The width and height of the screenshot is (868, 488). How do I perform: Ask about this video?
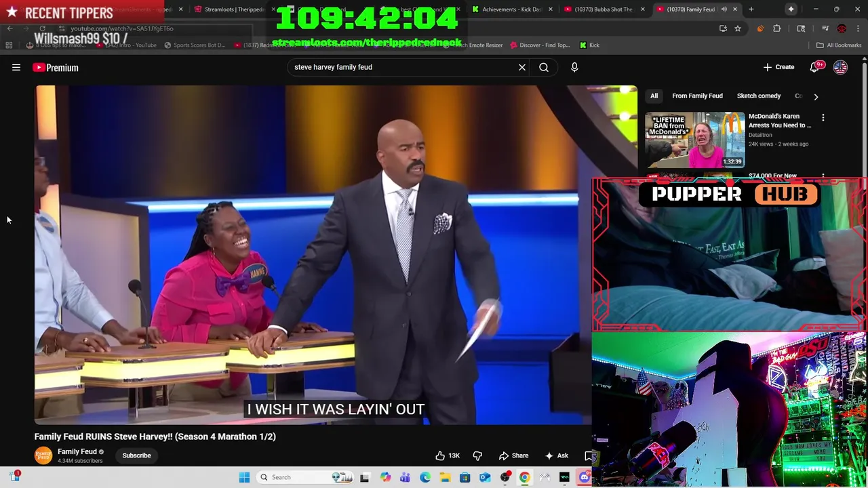pos(556,455)
